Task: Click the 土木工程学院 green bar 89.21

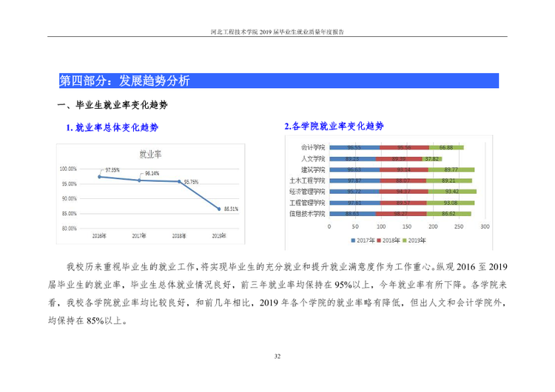Action: pyautogui.click(x=449, y=180)
